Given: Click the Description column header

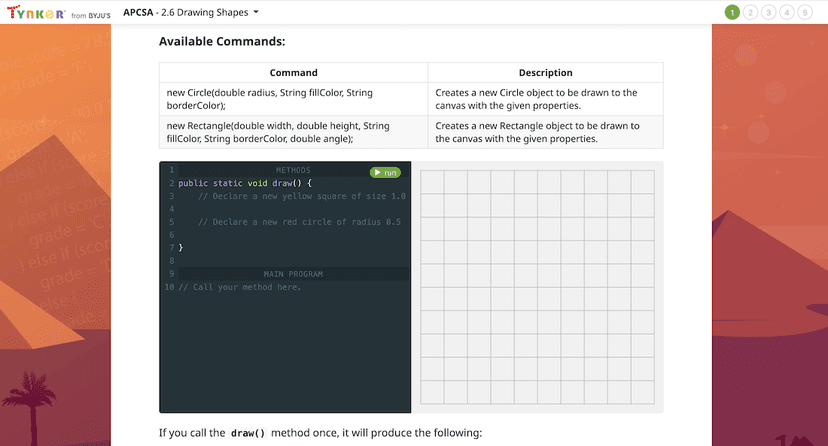Looking at the screenshot, I should click(545, 73).
